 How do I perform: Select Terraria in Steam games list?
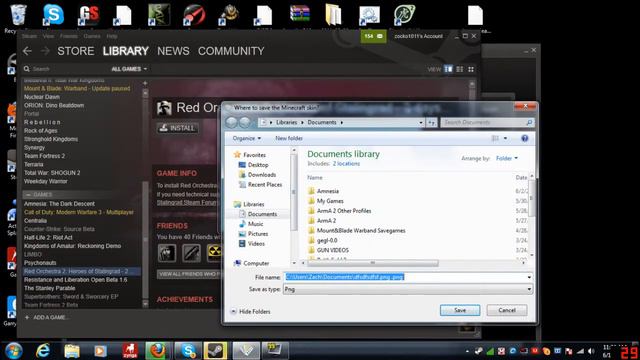33,164
